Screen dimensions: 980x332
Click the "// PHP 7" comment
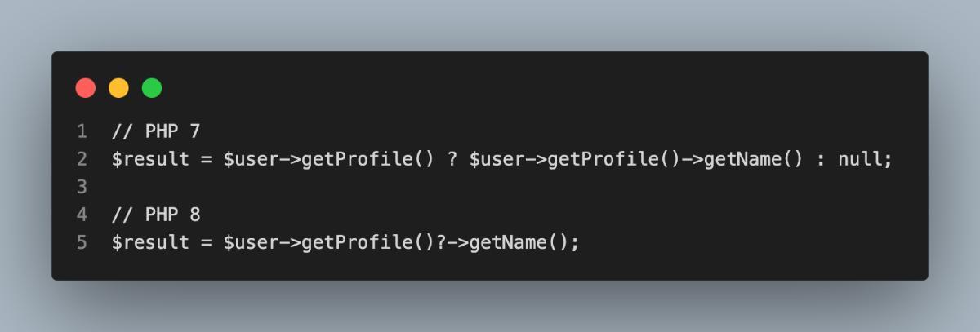click(x=156, y=131)
